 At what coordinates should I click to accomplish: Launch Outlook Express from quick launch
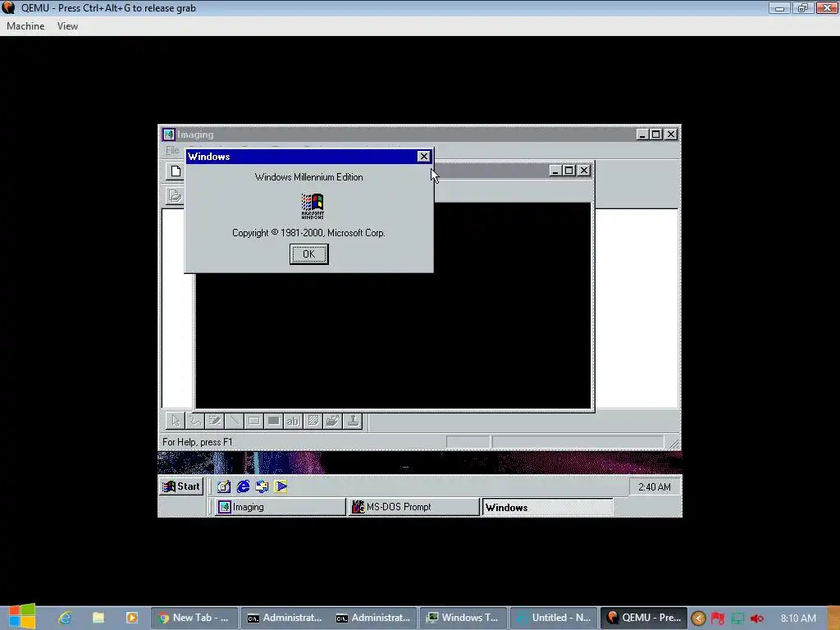click(x=262, y=486)
